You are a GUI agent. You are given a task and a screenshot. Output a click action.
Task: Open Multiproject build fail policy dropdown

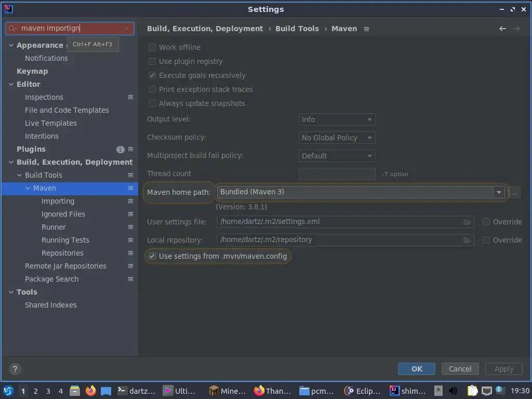click(x=337, y=156)
